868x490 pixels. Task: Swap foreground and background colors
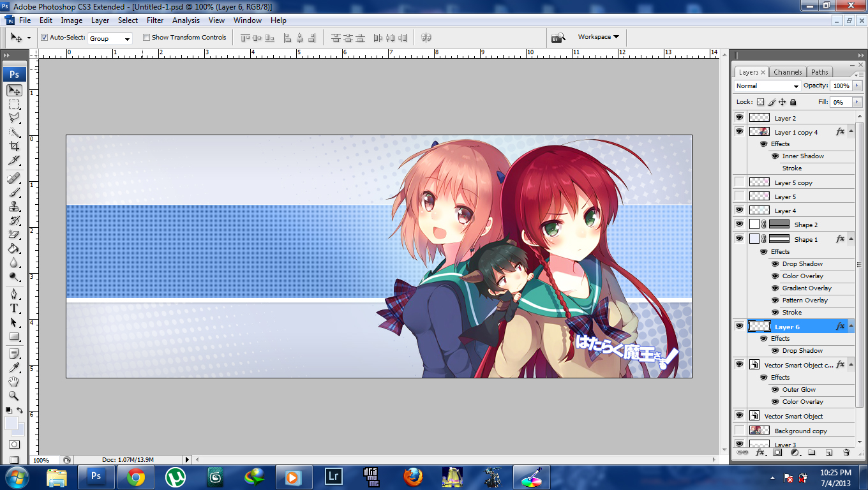20,410
